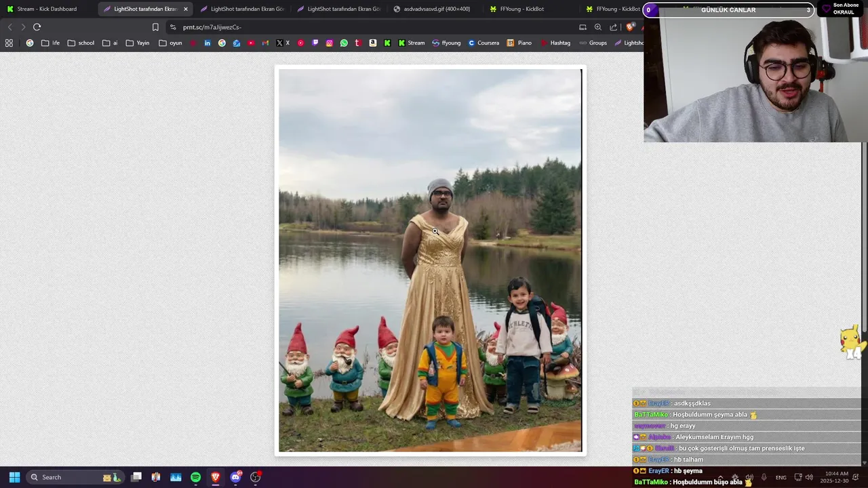The height and width of the screenshot is (488, 868).
Task: Reload the current page
Action: [37, 27]
